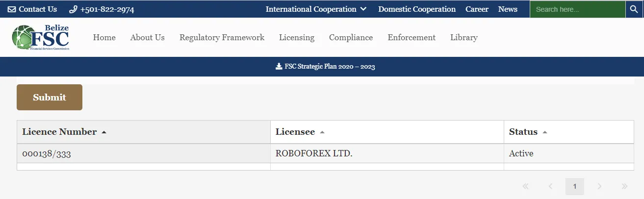
Task: Click the Belize FSC logo
Action: pyautogui.click(x=40, y=37)
